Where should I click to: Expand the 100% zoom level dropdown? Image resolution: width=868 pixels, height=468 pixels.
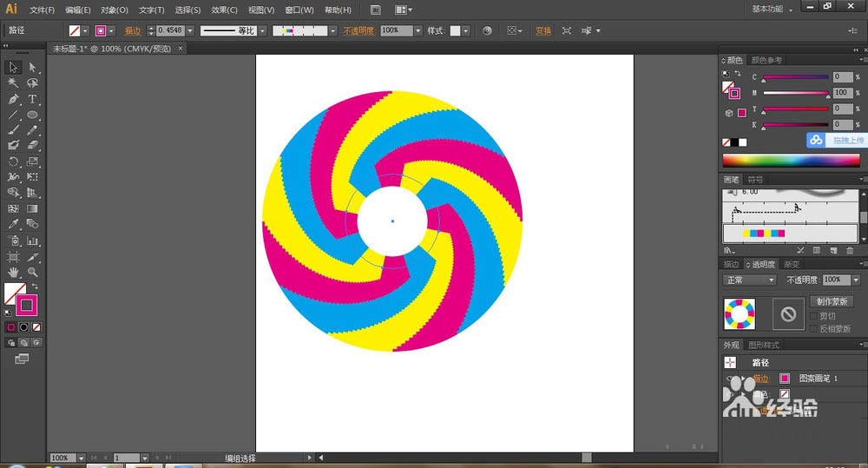pyautogui.click(x=81, y=458)
